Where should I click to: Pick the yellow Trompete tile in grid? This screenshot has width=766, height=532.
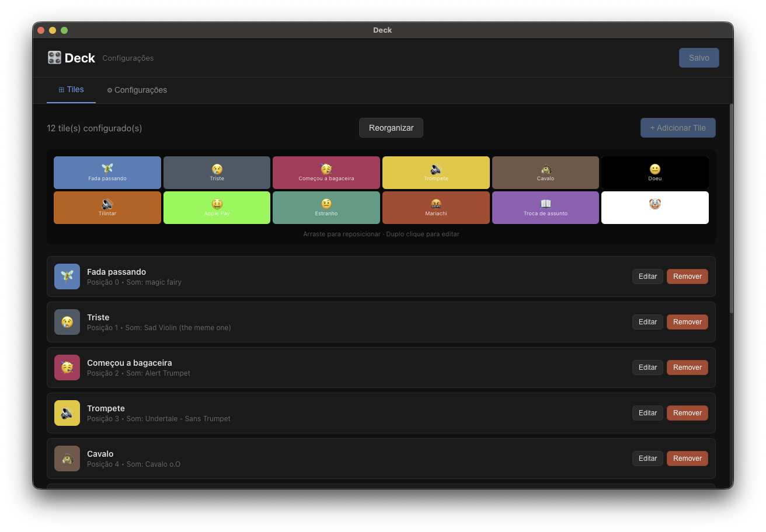point(436,173)
